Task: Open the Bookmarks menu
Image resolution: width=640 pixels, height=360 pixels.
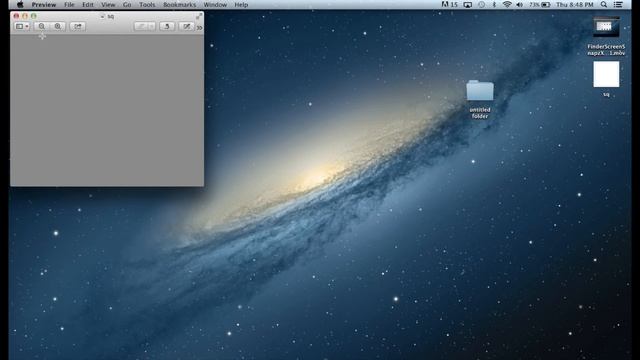Action: click(x=180, y=5)
